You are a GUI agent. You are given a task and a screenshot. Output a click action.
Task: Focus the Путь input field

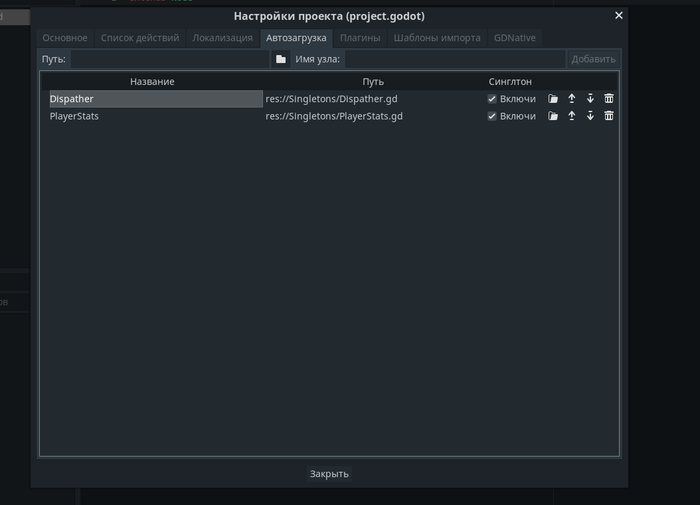[170, 59]
